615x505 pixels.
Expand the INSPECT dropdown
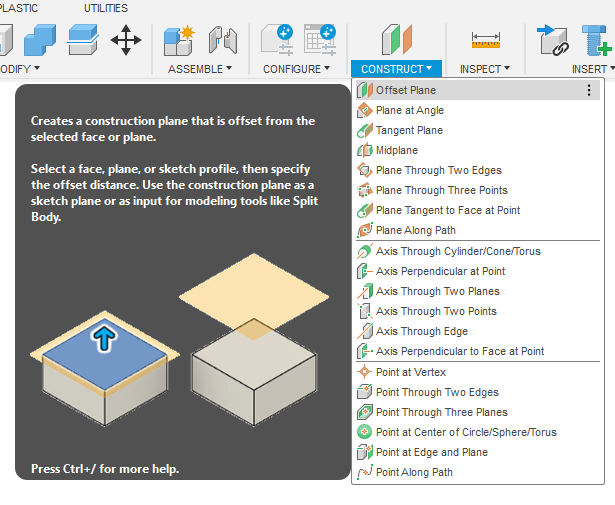click(485, 69)
